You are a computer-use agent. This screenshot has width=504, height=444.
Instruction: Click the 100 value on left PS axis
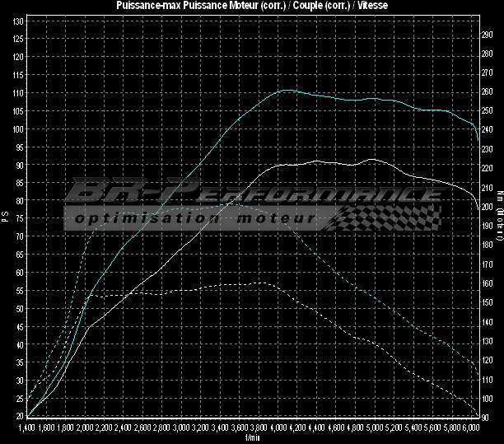(x=17, y=129)
